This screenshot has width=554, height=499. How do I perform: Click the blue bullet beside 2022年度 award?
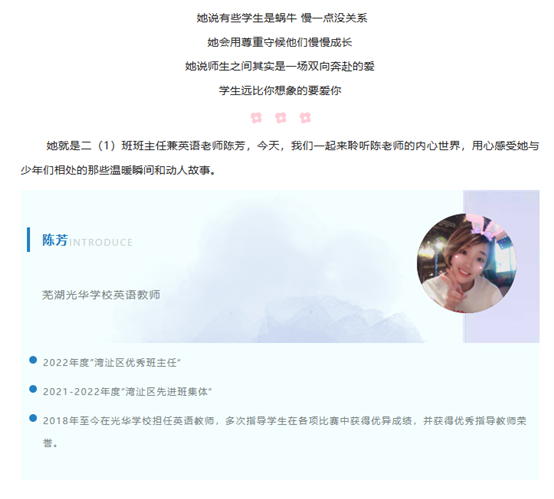(x=33, y=360)
